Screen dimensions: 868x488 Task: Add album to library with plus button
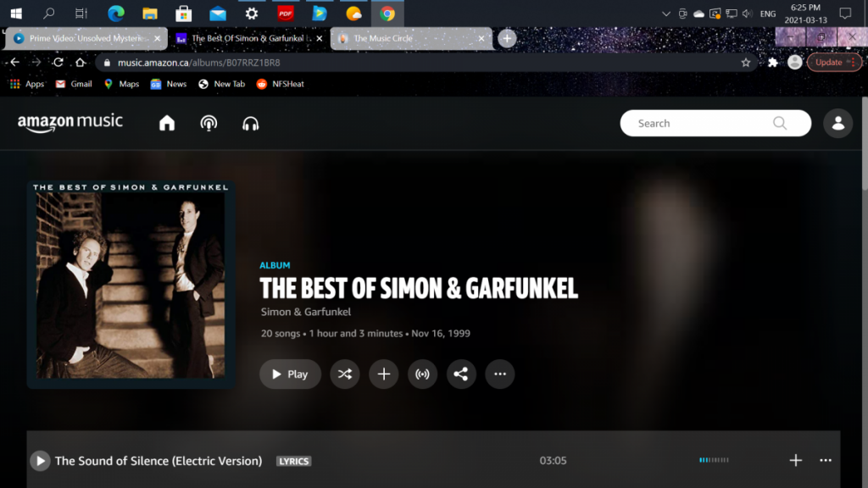click(384, 374)
